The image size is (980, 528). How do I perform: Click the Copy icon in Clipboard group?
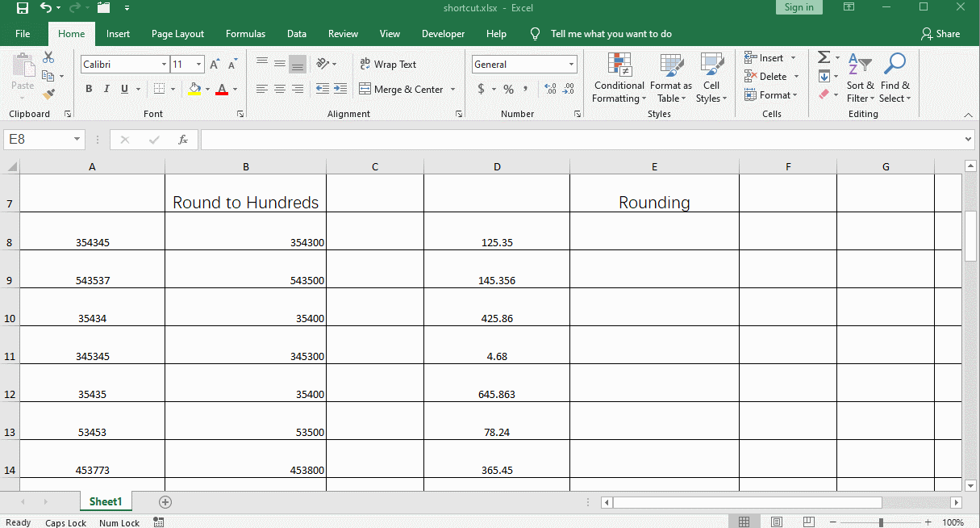click(48, 76)
